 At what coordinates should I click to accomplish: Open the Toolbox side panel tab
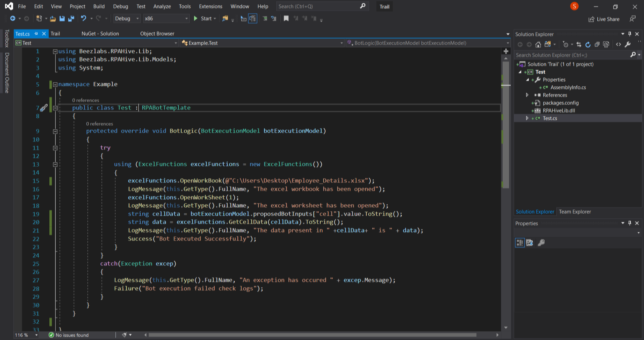click(x=7, y=39)
